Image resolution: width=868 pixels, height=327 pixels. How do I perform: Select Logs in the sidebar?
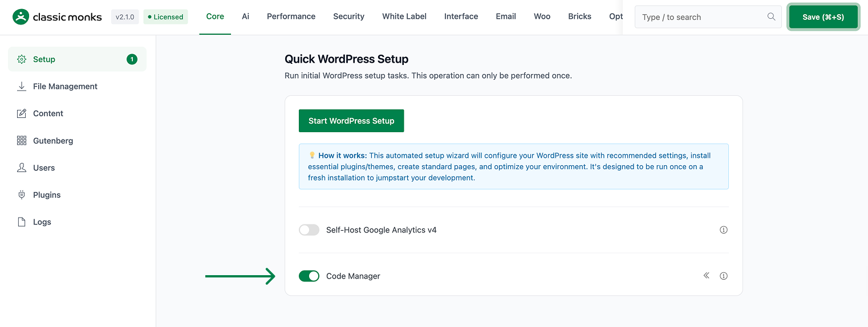click(x=77, y=222)
